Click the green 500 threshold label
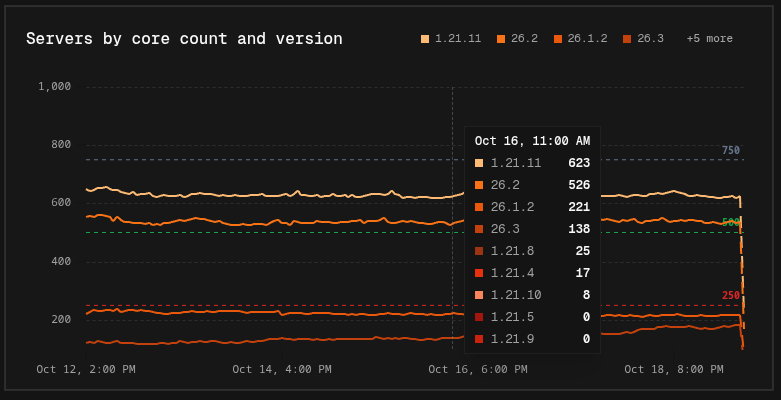The image size is (781, 400). tap(731, 223)
